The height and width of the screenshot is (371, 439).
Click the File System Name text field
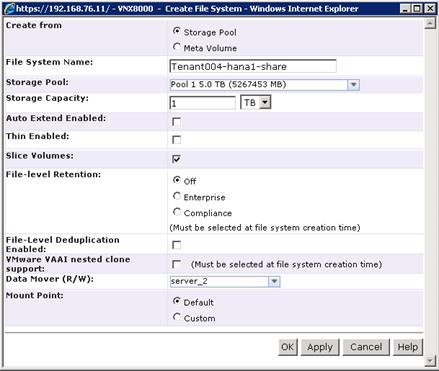253,66
